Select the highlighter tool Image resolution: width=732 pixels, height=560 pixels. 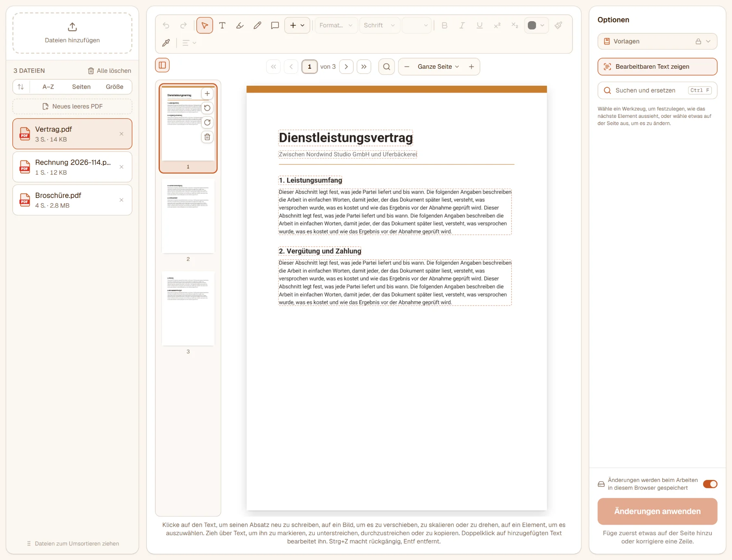click(240, 25)
